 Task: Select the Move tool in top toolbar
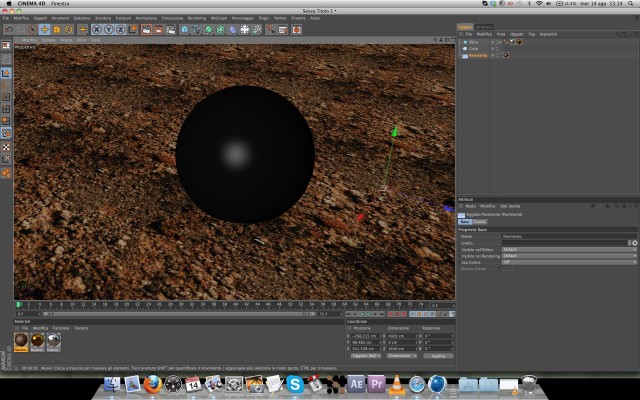45,30
